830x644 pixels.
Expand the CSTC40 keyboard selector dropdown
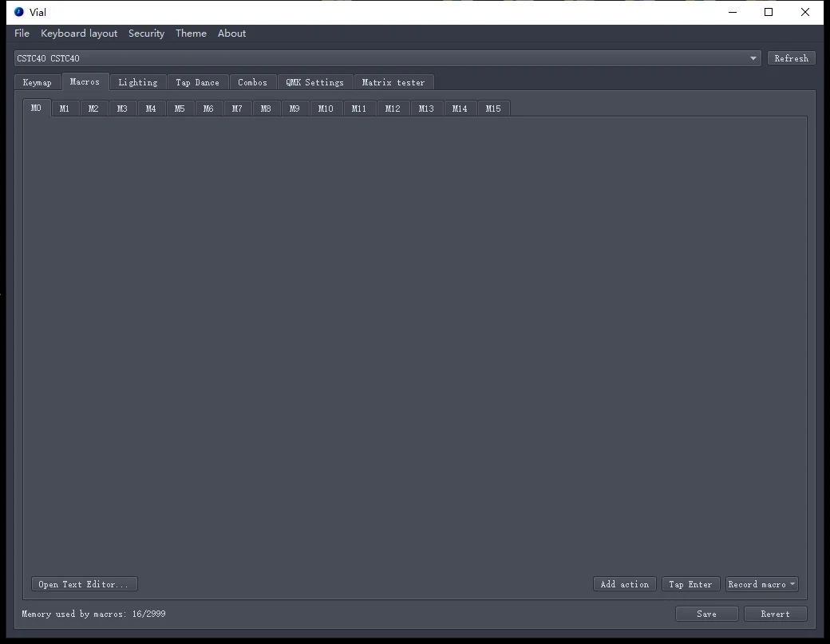click(753, 58)
